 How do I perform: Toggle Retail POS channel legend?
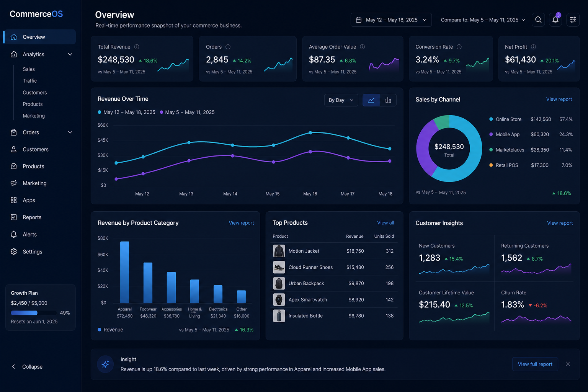click(x=504, y=165)
